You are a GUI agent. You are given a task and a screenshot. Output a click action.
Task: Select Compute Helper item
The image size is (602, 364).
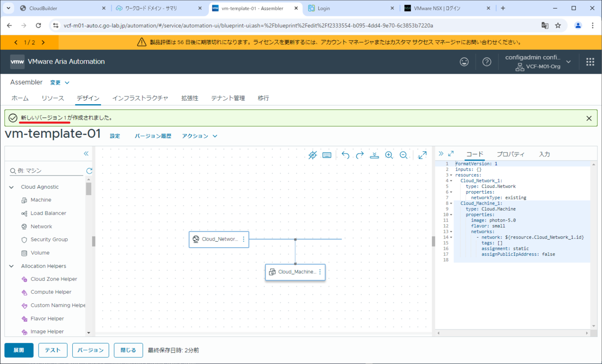(51, 292)
